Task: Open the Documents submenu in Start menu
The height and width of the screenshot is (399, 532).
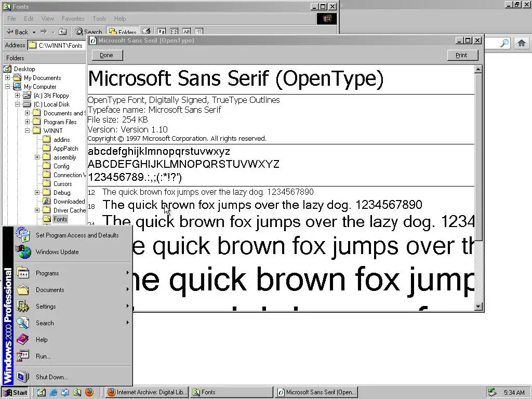Action: (73, 290)
